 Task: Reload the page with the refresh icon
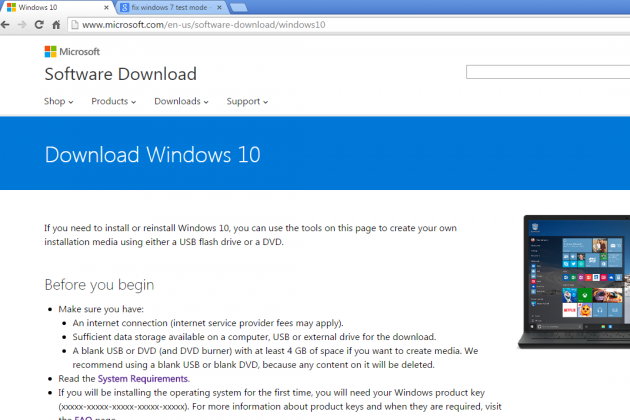click(39, 25)
